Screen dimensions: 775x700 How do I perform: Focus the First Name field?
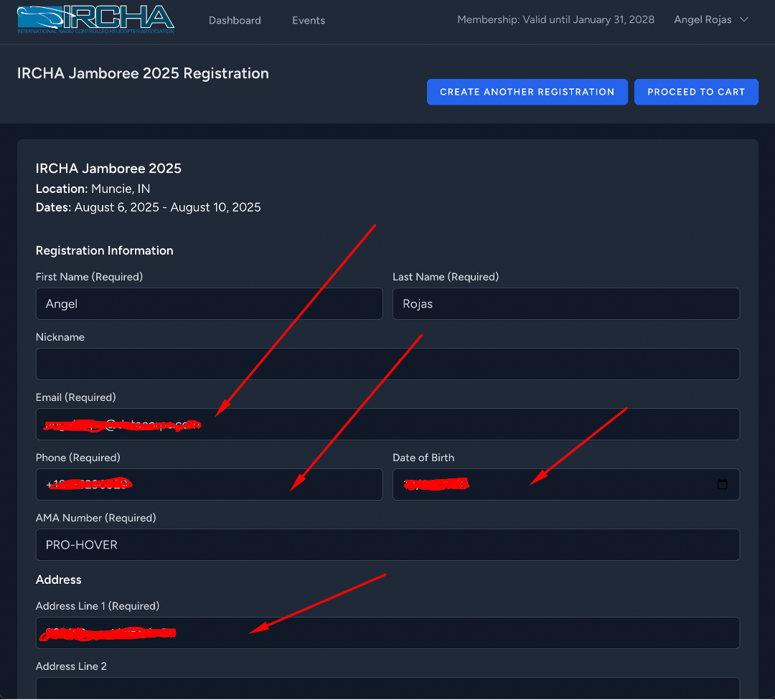209,304
